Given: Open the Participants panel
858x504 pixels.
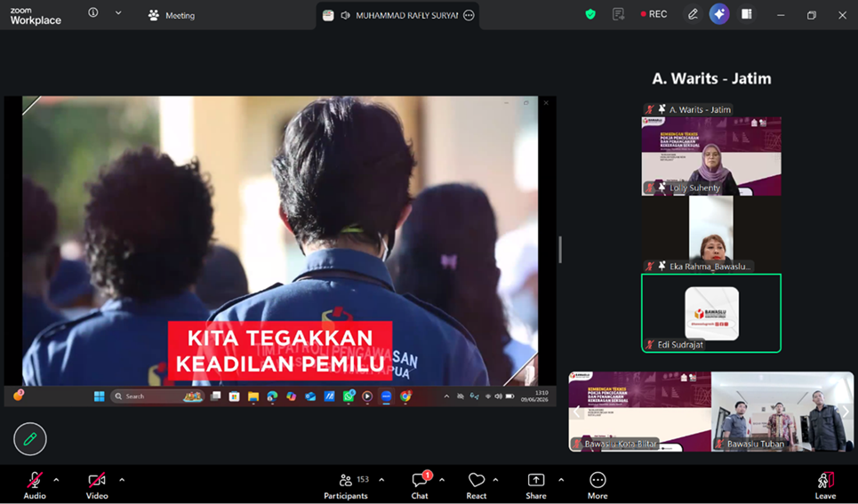Looking at the screenshot, I should (346, 485).
